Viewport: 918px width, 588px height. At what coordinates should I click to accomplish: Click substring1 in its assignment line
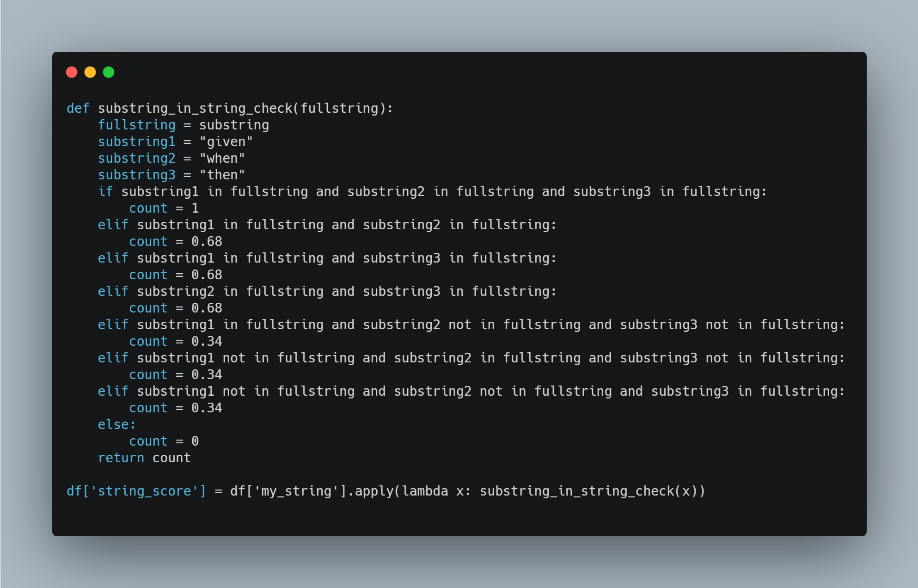[x=136, y=141]
